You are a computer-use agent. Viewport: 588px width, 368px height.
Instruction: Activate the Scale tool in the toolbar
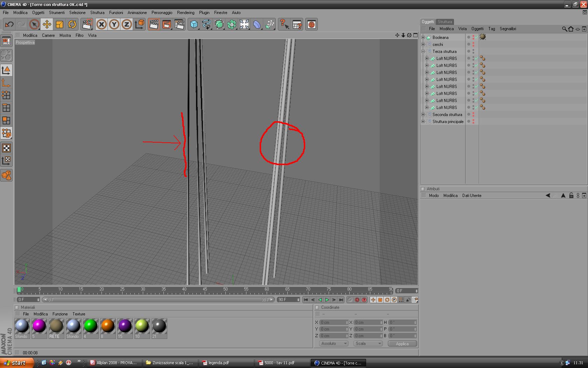point(59,24)
